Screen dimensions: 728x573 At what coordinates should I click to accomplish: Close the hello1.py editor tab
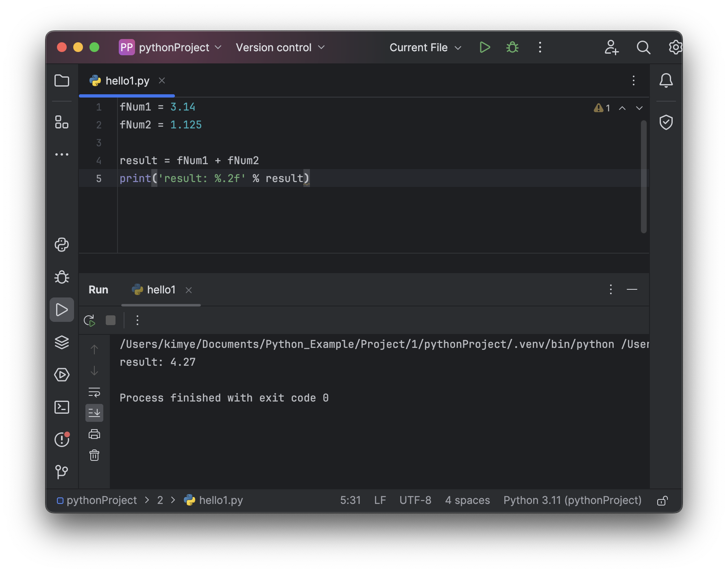[162, 80]
